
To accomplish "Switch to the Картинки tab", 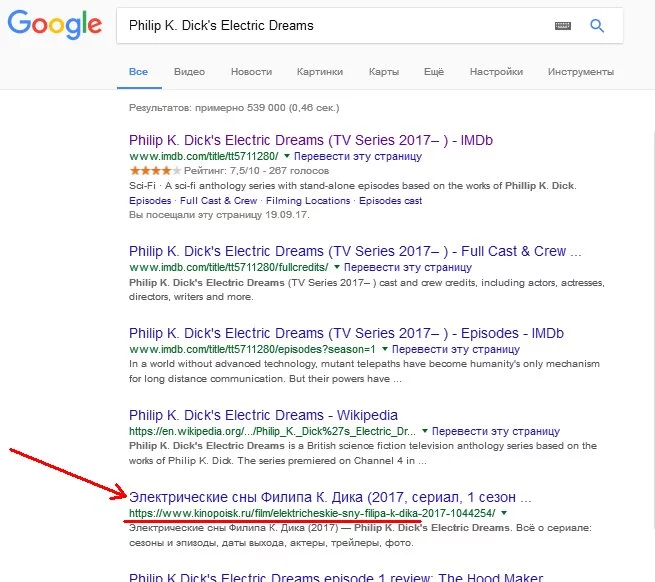I will tap(320, 72).
